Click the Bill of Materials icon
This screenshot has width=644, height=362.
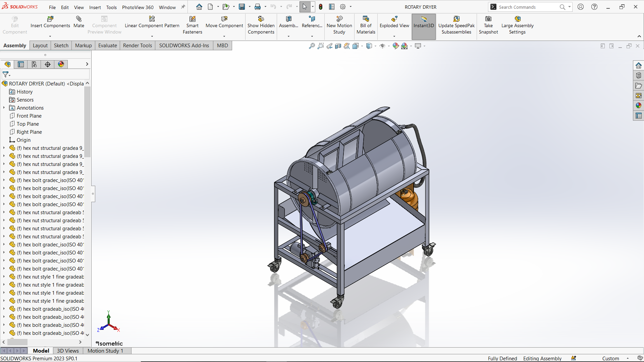366,19
